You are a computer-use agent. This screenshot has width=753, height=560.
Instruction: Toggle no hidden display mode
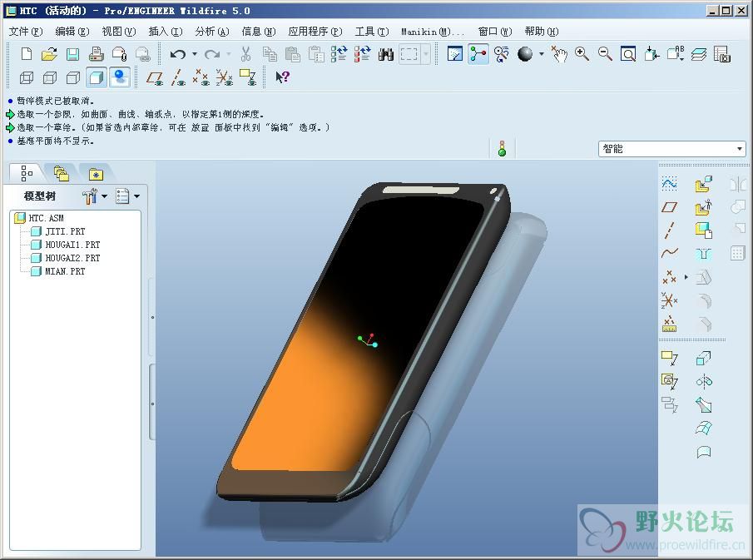click(x=73, y=77)
